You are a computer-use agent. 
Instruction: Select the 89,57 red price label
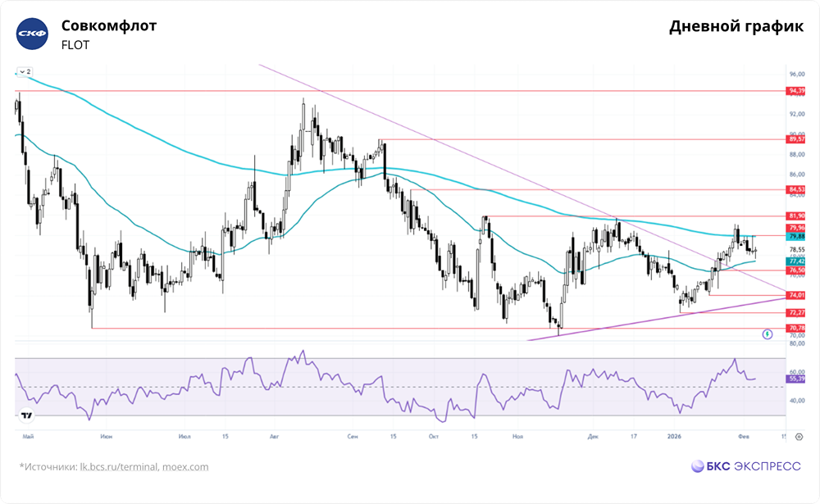click(796, 139)
